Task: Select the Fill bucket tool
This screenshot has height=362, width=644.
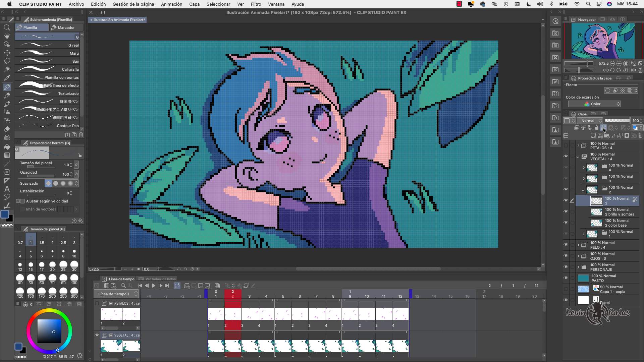Action: click(x=7, y=147)
